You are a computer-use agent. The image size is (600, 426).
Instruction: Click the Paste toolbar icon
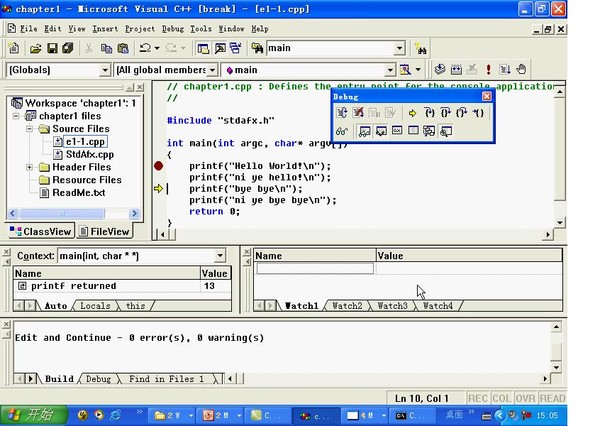click(x=123, y=48)
